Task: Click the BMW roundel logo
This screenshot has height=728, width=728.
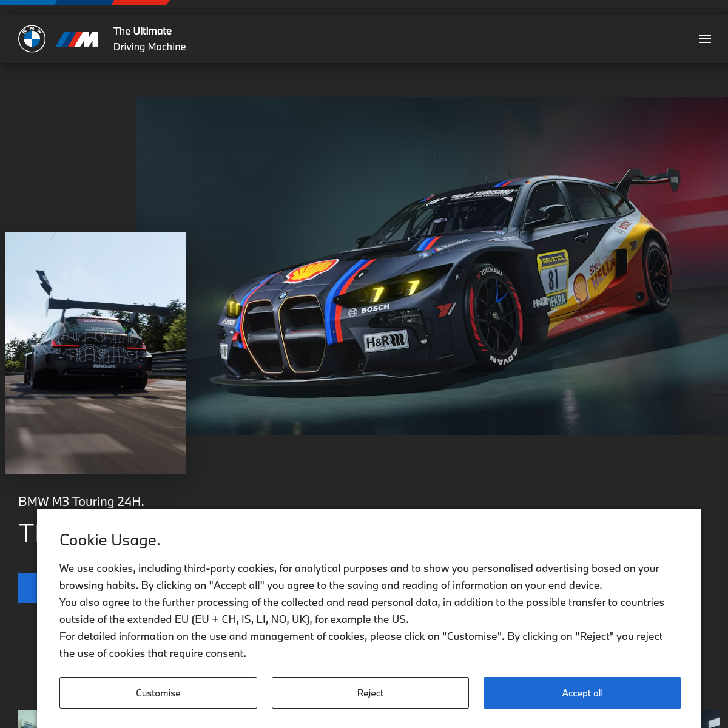Action: 32,39
